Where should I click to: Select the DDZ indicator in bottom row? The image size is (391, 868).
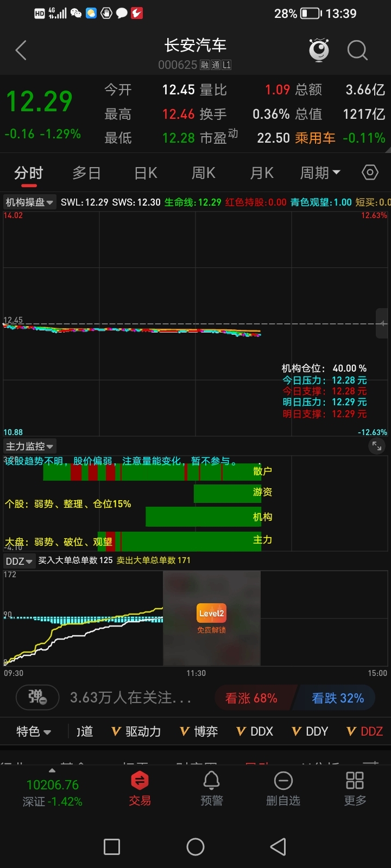[365, 731]
